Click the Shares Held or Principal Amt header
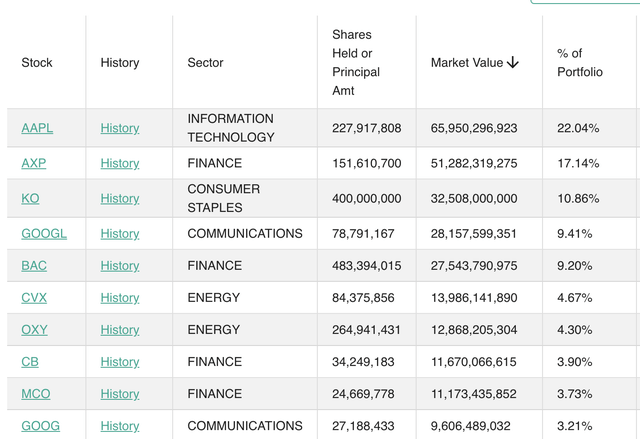This screenshot has height=439, width=640. tap(356, 62)
